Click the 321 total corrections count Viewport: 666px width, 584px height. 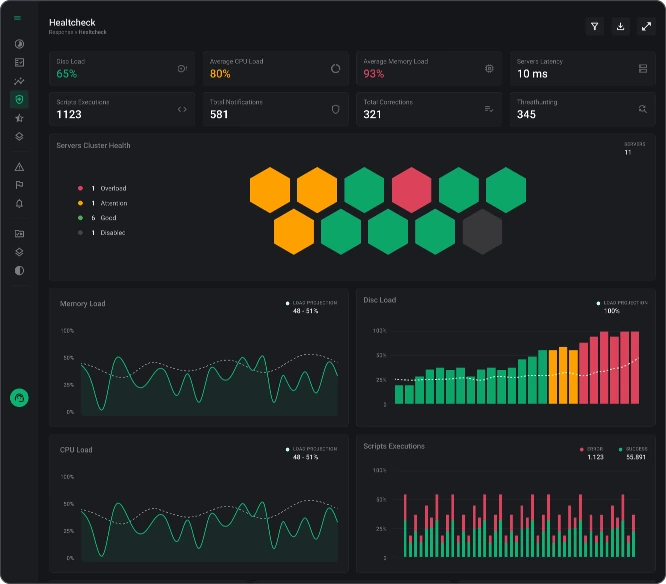click(373, 114)
